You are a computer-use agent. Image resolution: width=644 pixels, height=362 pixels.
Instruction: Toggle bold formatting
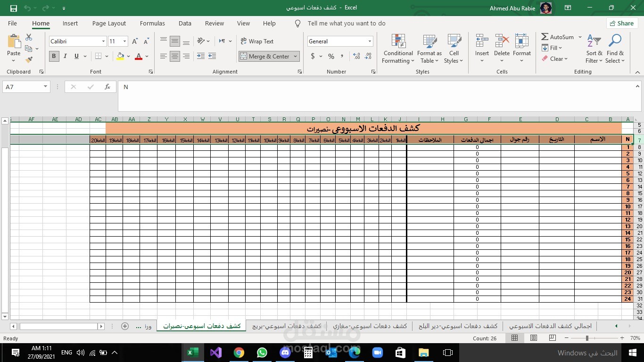[54, 56]
